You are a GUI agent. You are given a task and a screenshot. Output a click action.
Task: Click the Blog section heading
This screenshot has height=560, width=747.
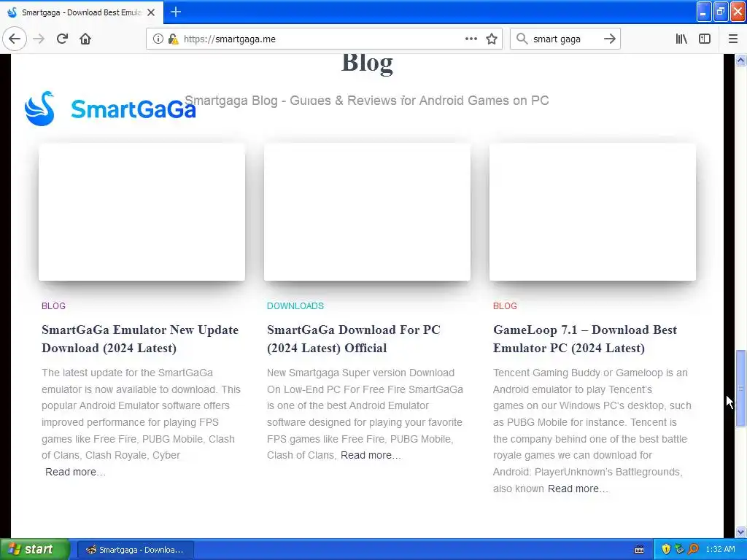click(x=368, y=63)
